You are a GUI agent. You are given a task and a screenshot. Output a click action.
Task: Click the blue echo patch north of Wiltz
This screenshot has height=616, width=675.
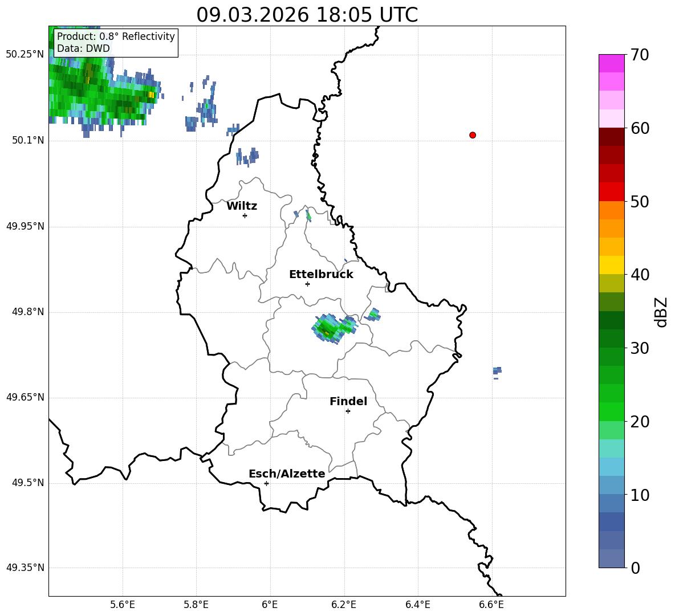click(247, 157)
